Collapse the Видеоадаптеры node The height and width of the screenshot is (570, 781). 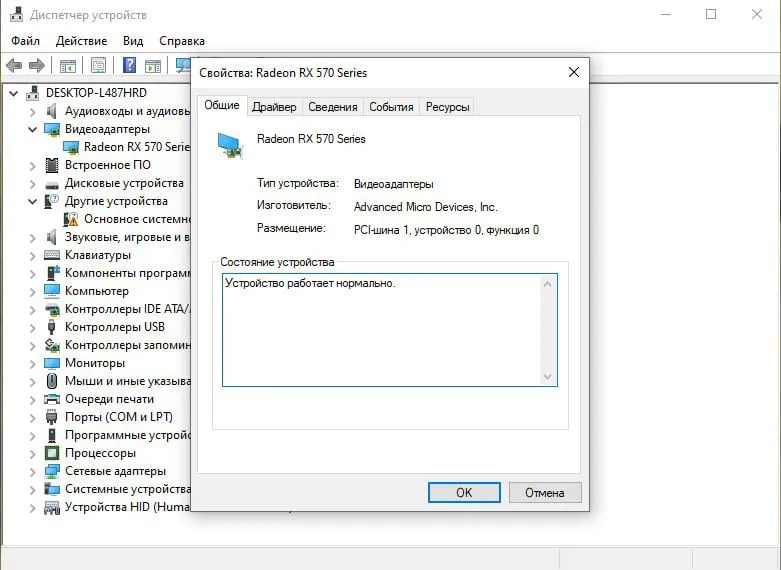tap(32, 130)
